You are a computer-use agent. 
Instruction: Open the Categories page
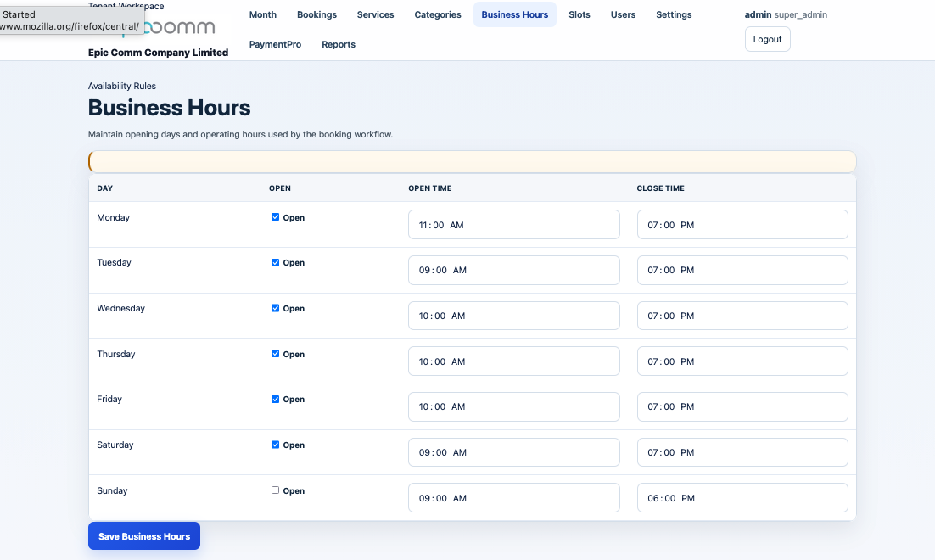pyautogui.click(x=438, y=14)
